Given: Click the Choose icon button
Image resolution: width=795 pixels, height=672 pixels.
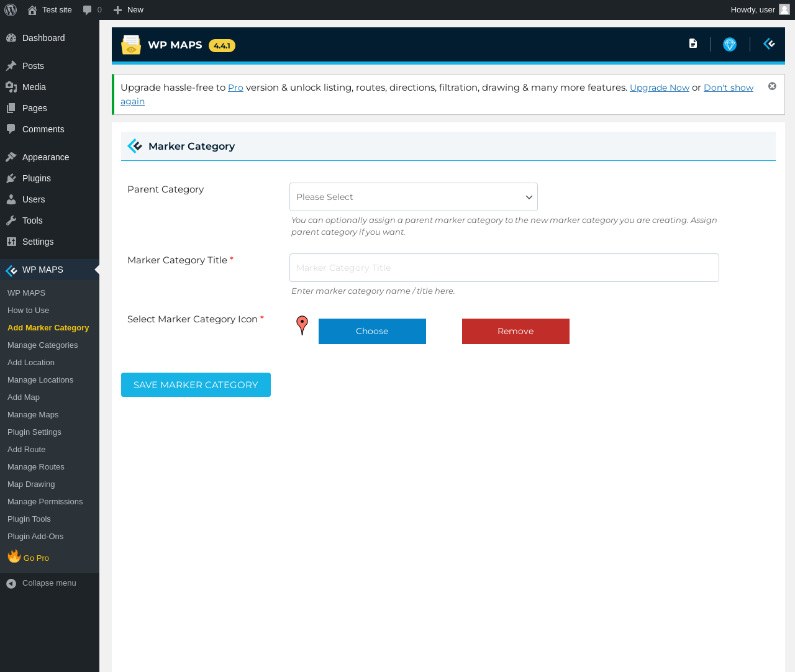Looking at the screenshot, I should point(372,331).
